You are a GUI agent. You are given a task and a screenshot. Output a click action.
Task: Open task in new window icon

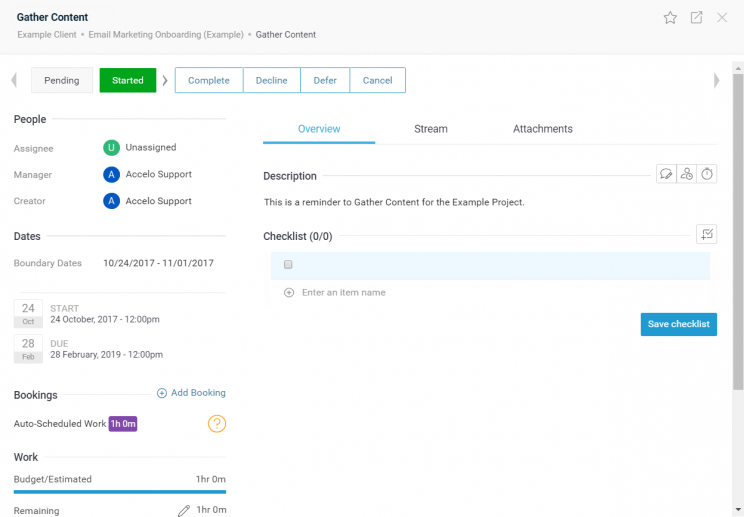[696, 18]
